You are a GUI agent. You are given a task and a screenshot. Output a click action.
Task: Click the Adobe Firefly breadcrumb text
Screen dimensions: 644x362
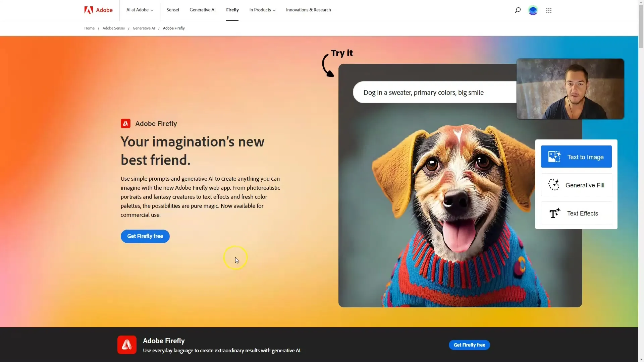[174, 28]
